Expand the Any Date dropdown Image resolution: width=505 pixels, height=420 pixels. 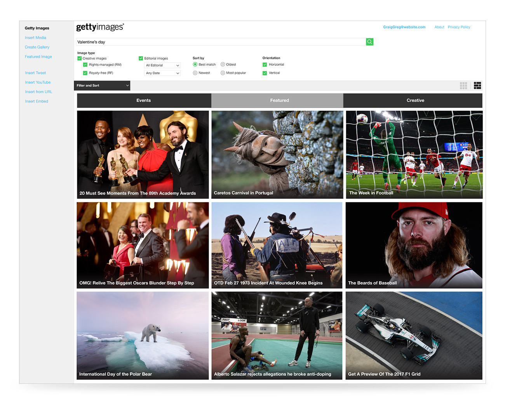[x=162, y=73]
